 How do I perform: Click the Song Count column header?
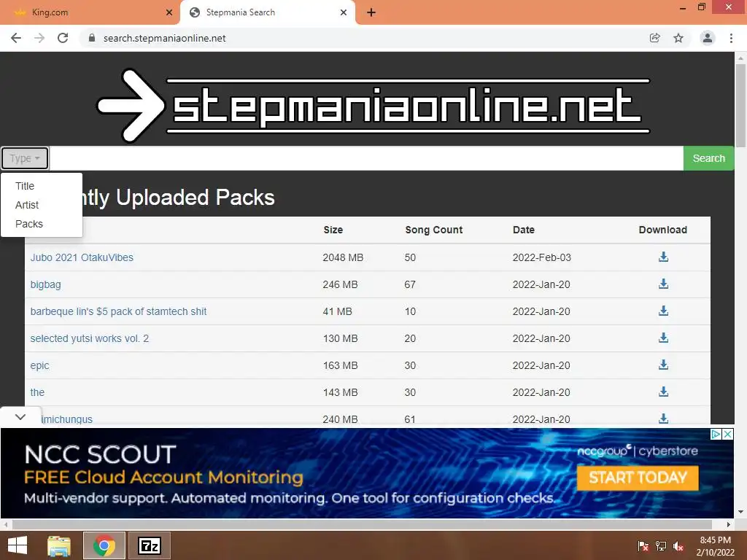pos(433,230)
